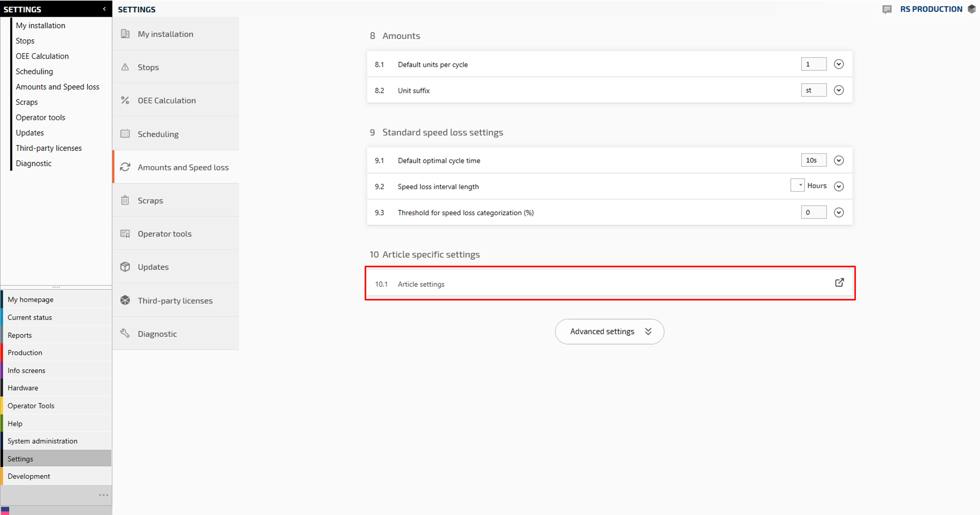
Task: Expand the Default units per cycle row
Action: 838,64
